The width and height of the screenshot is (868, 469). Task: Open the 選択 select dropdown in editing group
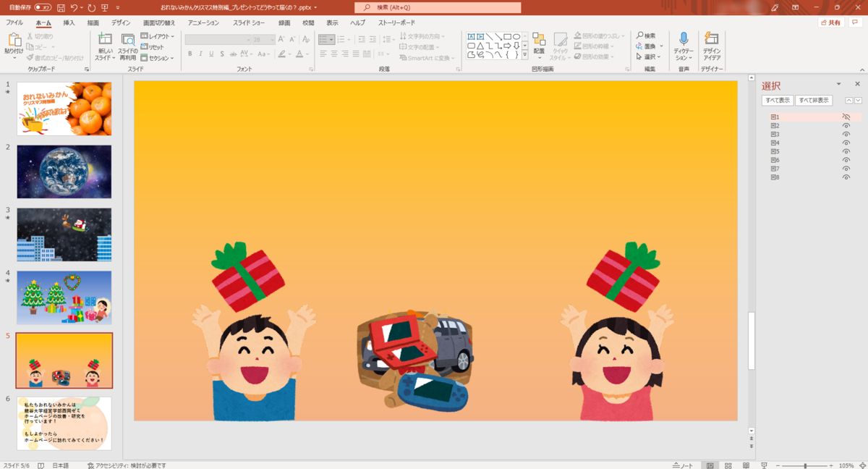click(648, 56)
